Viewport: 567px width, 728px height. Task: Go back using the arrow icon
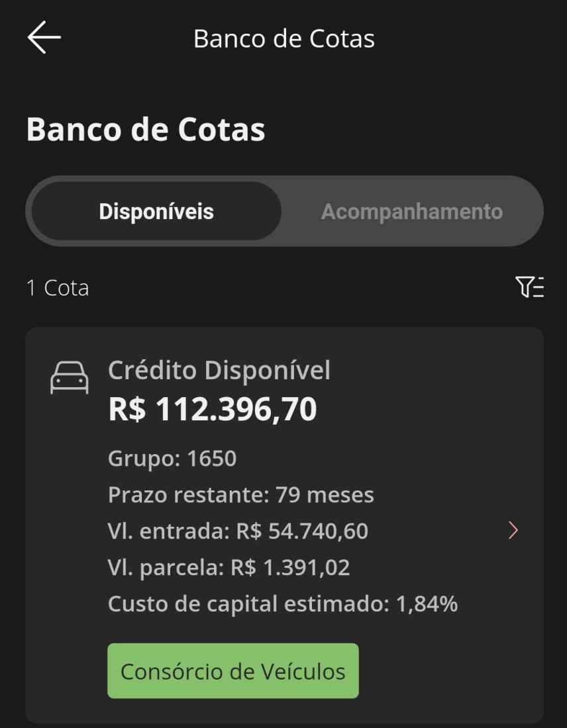(x=44, y=38)
